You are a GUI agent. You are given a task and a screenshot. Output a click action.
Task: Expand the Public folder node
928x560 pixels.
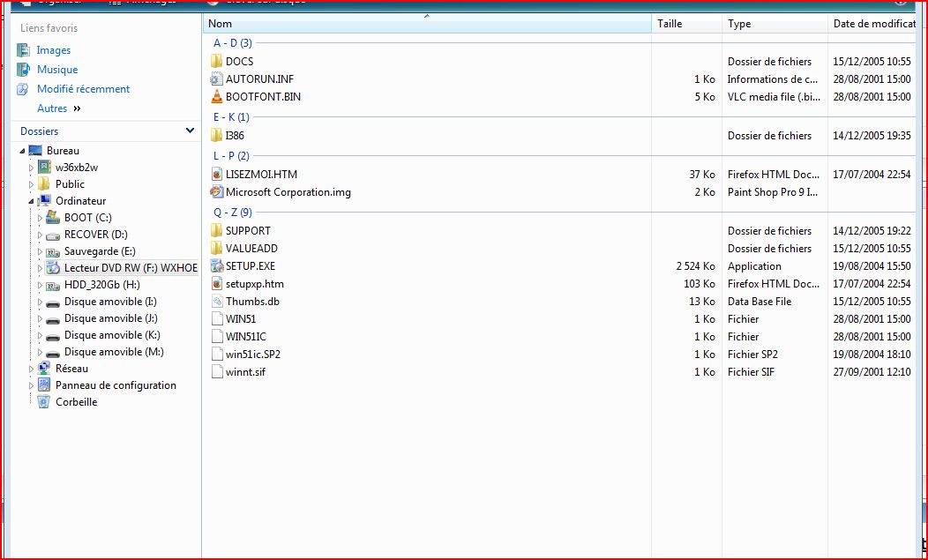click(32, 184)
